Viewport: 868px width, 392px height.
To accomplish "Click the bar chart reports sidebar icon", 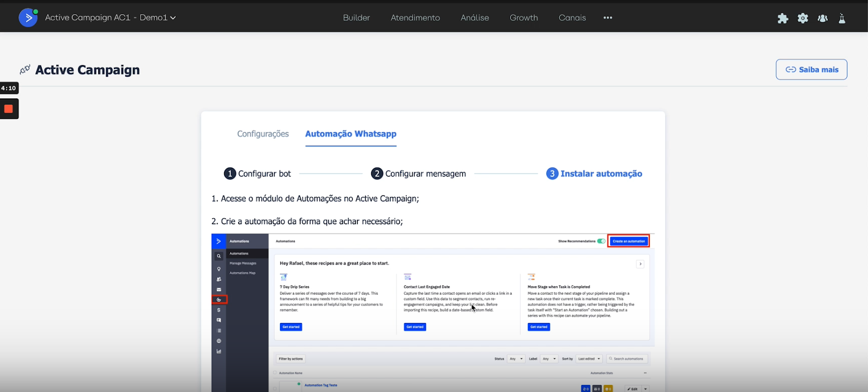I will [219, 351].
